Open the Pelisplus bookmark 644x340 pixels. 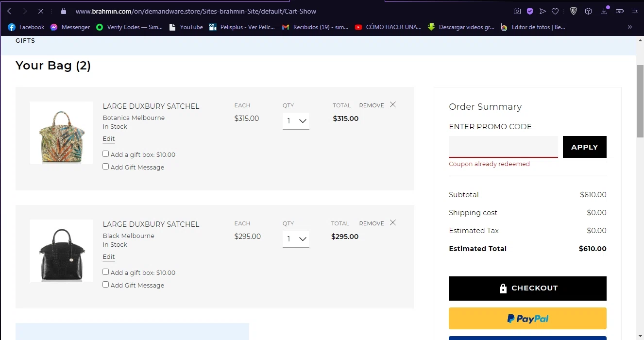(x=242, y=27)
